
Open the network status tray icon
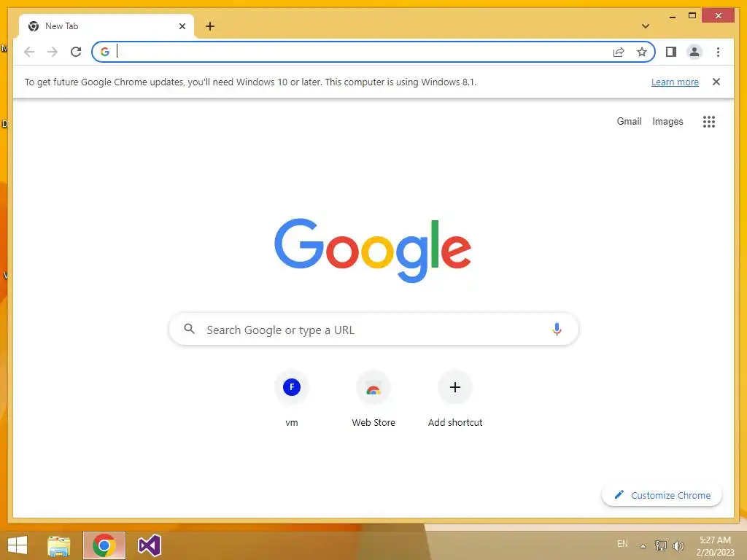point(661,545)
